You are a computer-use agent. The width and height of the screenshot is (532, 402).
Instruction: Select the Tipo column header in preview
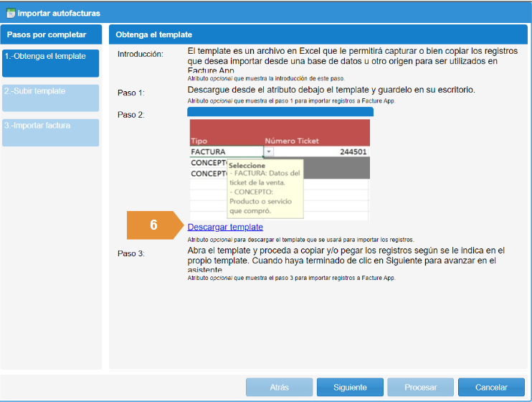pos(199,141)
